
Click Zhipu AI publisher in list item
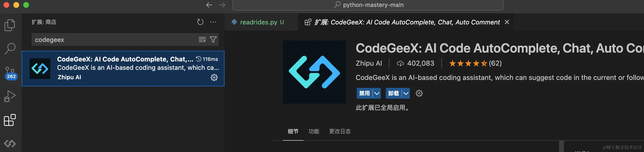69,77
